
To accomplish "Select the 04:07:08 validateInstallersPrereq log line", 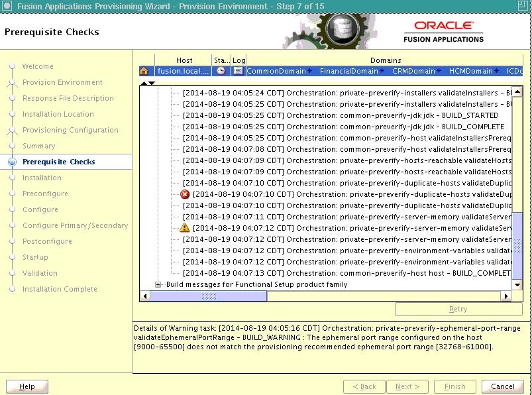I will coord(347,149).
